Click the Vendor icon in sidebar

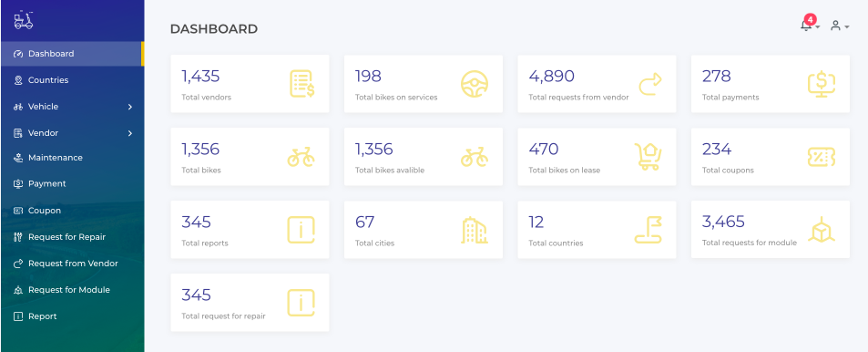(x=18, y=133)
